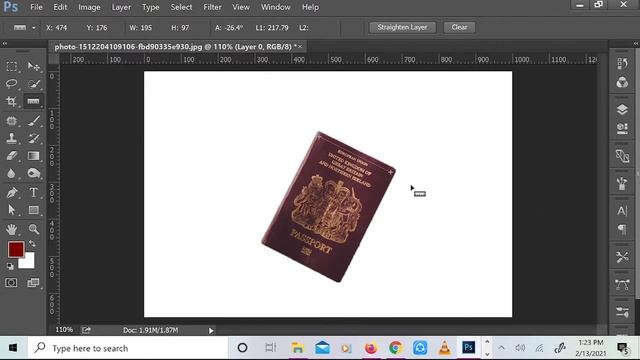
Task: Select the Clone Stamp tool
Action: [x=11, y=138]
